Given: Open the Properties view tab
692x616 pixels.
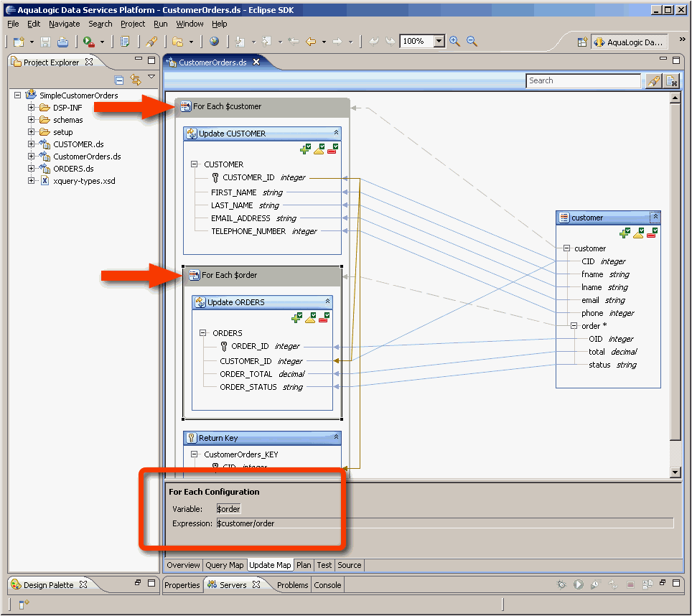Looking at the screenshot, I should click(x=182, y=585).
